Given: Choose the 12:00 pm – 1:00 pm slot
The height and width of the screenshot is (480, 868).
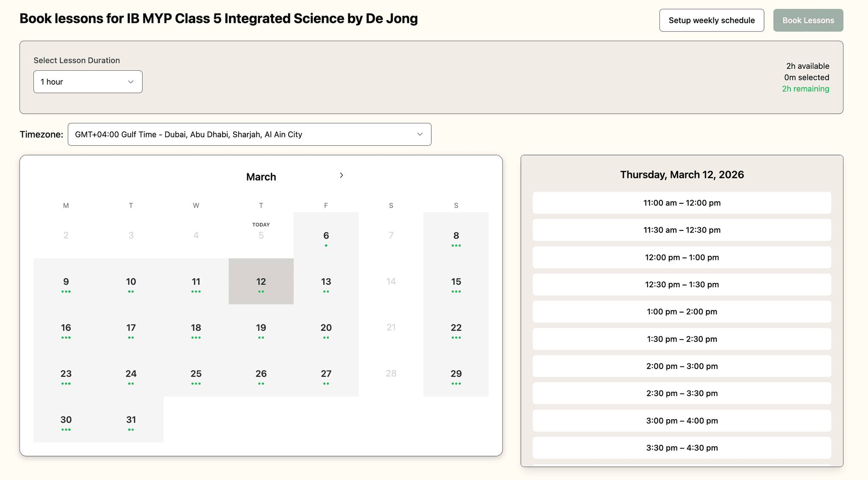Looking at the screenshot, I should coord(682,257).
